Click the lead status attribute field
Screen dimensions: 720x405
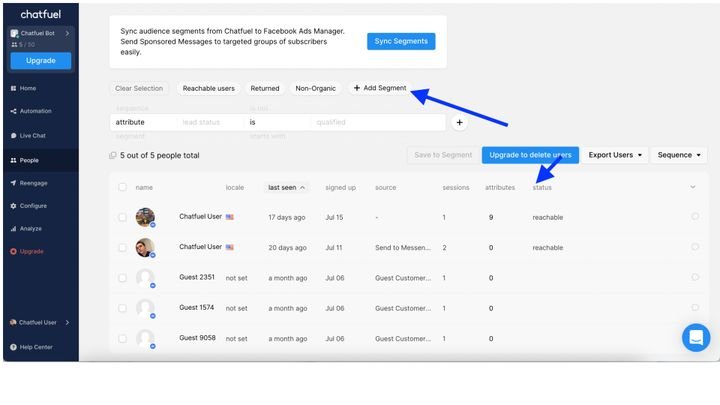tap(210, 122)
